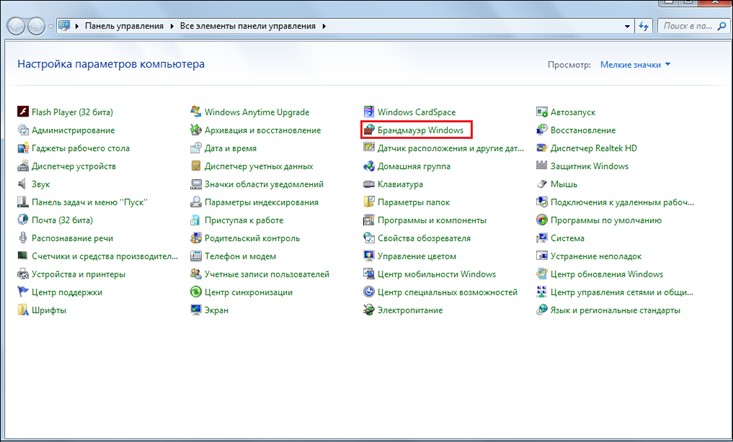Open Гаджеты рабочего стола icon
Viewport: 733px width, 442px height.
(x=23, y=148)
